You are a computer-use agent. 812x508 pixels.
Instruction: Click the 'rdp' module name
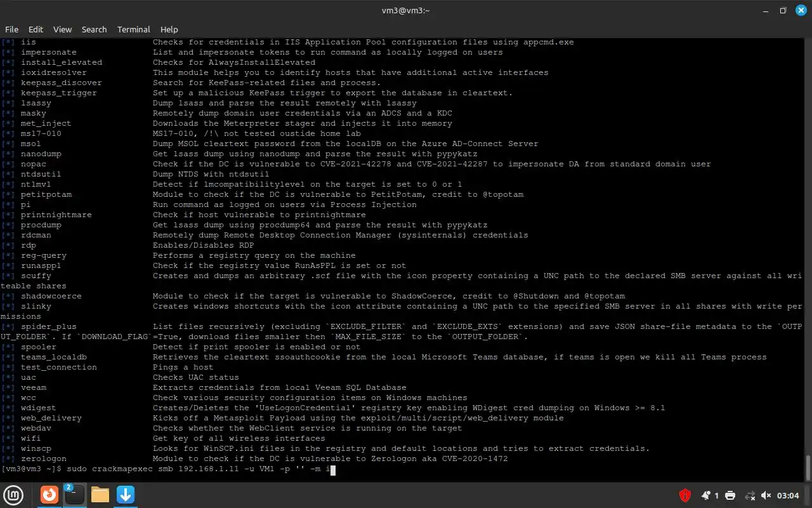tap(29, 245)
